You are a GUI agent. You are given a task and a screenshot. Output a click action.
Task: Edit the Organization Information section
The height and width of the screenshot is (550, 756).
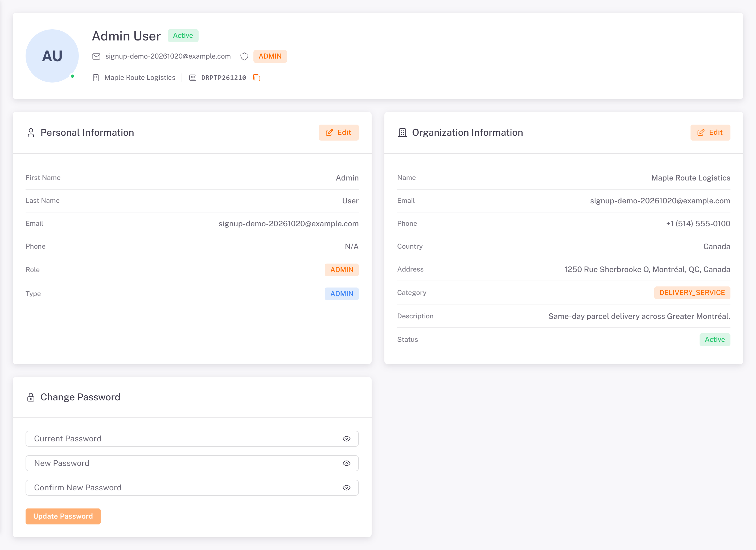[x=710, y=133]
